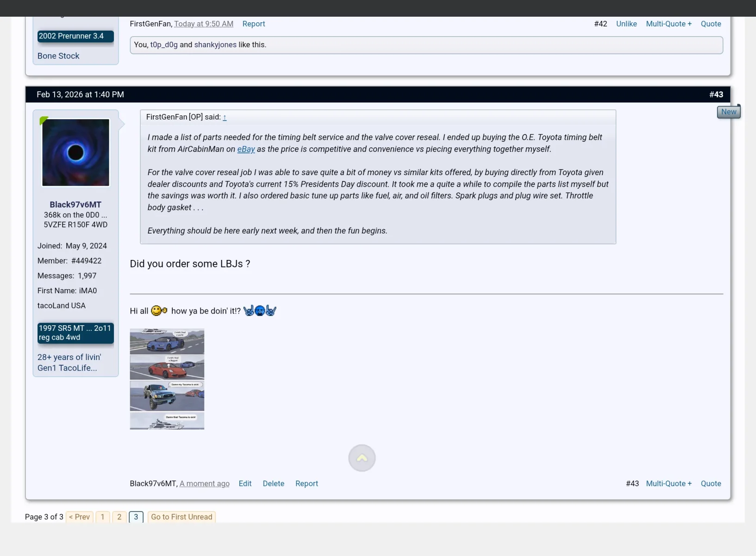Screen dimensions: 756x556
Task: Open the eBay link in the quote
Action: 246,149
